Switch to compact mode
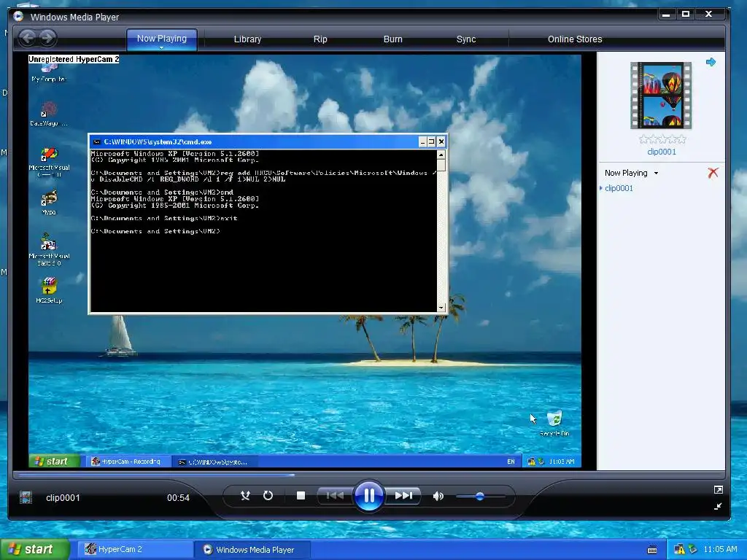747x560 pixels. coord(718,506)
